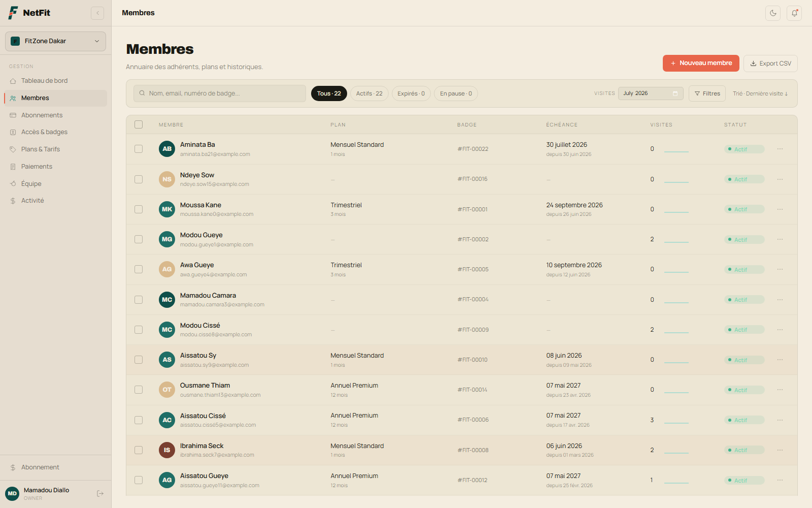Open row actions menu for Ousmane Thiam
Image resolution: width=812 pixels, height=508 pixels.
[x=780, y=390]
